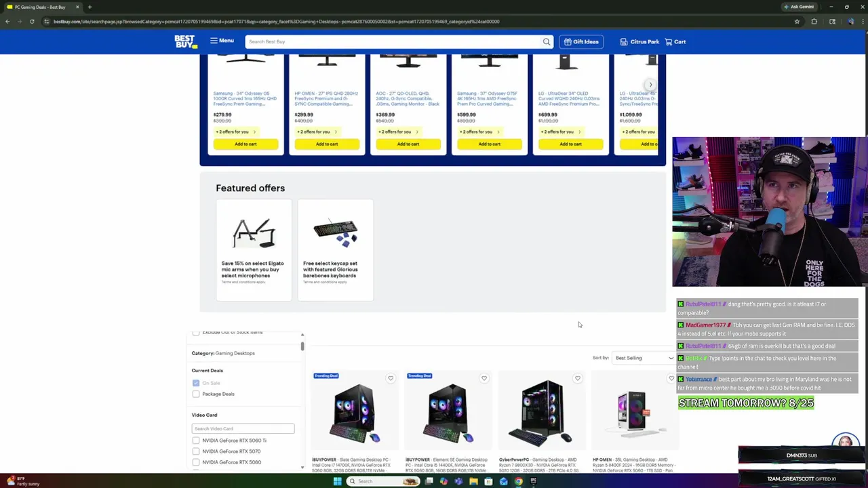Toggle Exclude Out of Stock Items checkbox
Image resolution: width=868 pixels, height=488 pixels.
(x=196, y=333)
